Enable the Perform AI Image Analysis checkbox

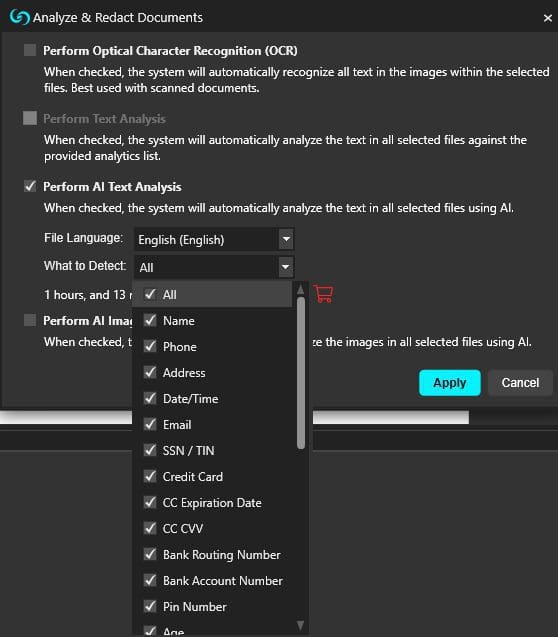point(30,320)
